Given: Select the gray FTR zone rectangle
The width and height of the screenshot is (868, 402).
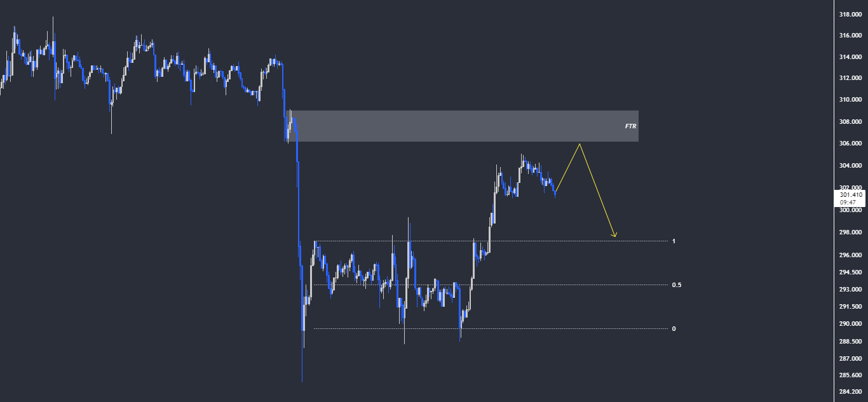Looking at the screenshot, I should tap(465, 126).
